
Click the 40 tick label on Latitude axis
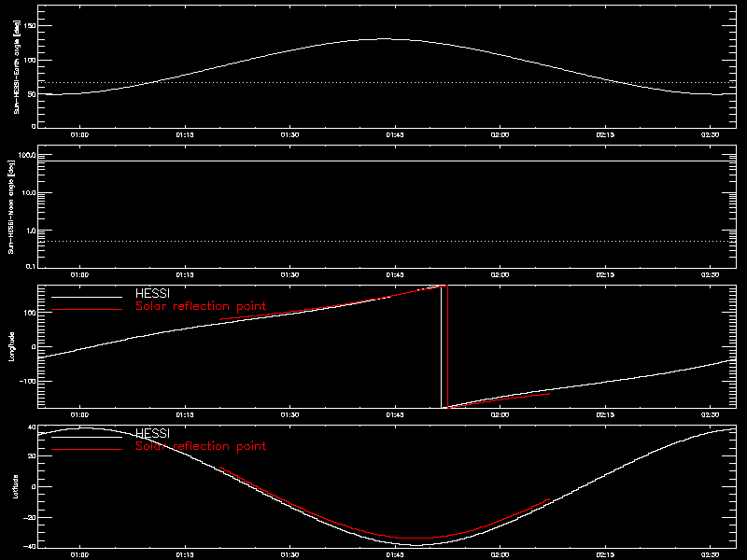pyautogui.click(x=32, y=427)
